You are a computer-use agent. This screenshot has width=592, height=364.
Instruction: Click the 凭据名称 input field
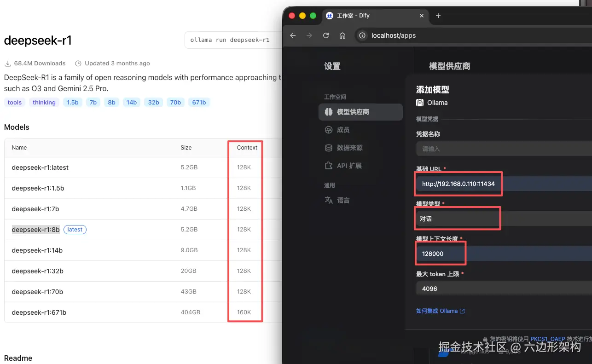[504, 149]
